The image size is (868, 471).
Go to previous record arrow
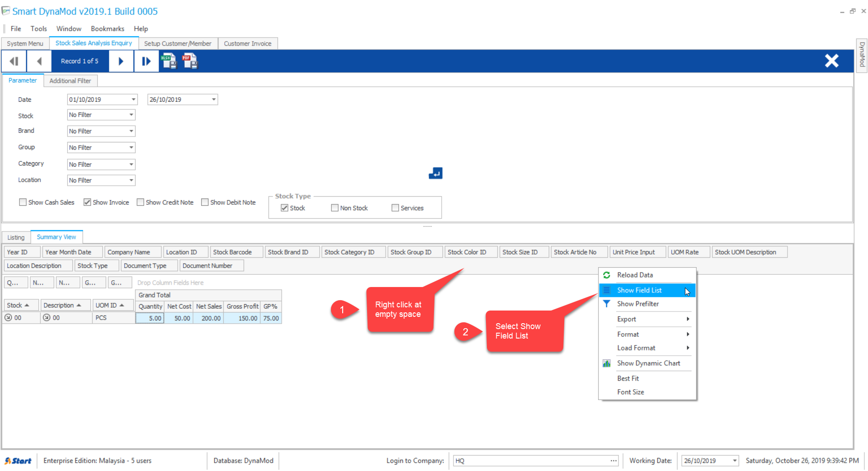pyautogui.click(x=39, y=61)
